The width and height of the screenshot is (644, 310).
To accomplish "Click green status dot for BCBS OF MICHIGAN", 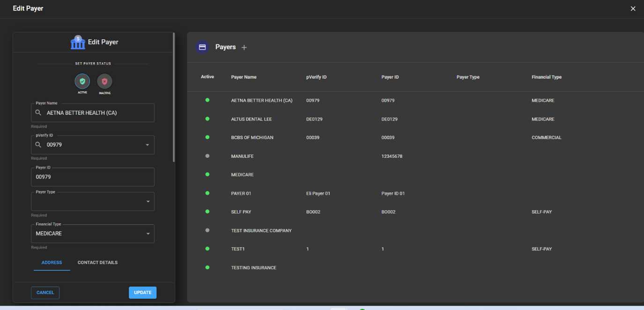I will click(207, 137).
